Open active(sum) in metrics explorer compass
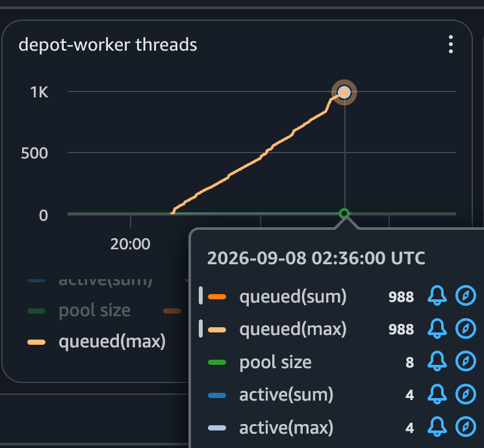Screen dimensions: 484x448 [465, 394]
